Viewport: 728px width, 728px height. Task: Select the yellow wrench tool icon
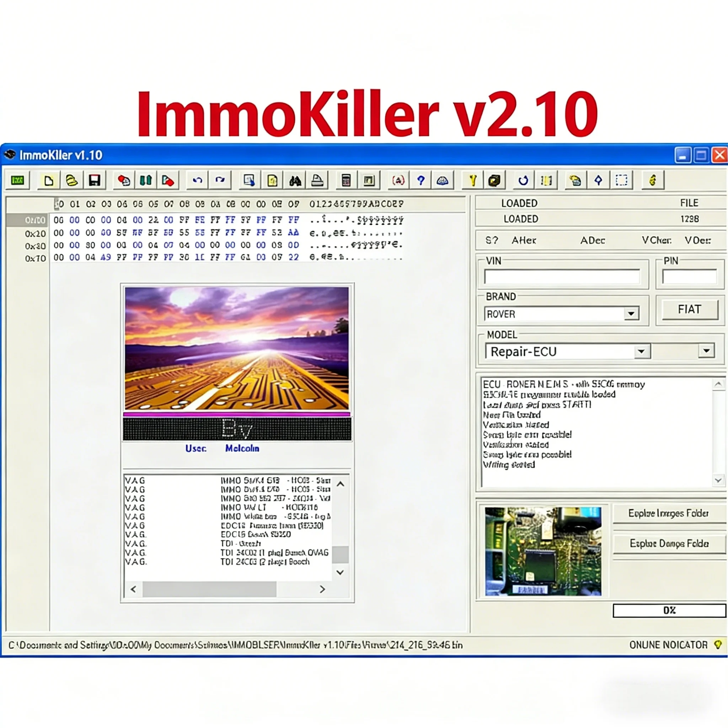472,181
